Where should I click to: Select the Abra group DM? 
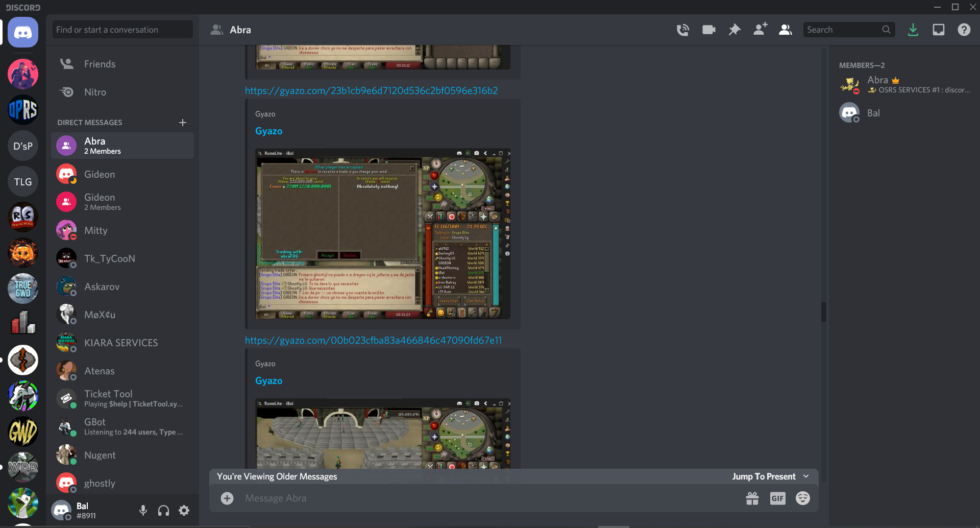[122, 146]
